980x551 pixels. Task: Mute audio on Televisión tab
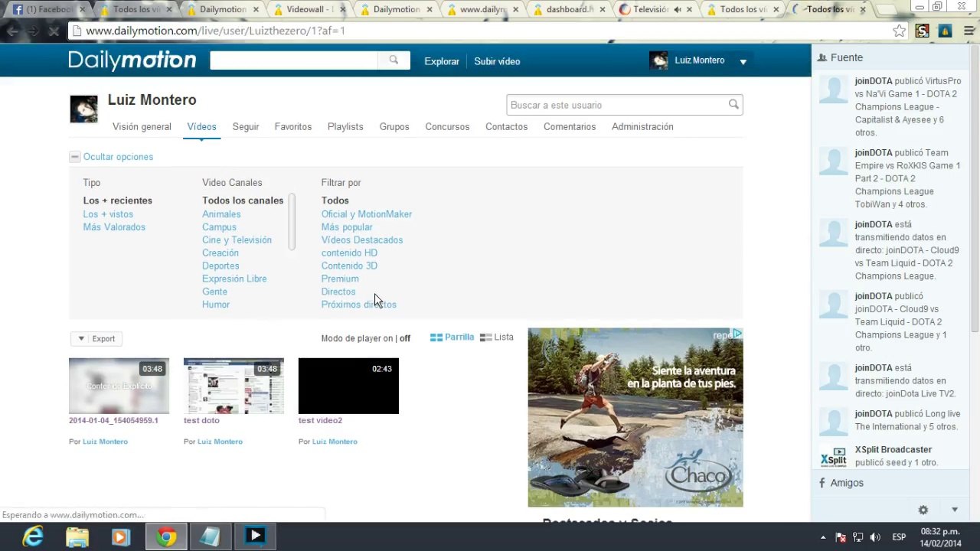(x=677, y=9)
